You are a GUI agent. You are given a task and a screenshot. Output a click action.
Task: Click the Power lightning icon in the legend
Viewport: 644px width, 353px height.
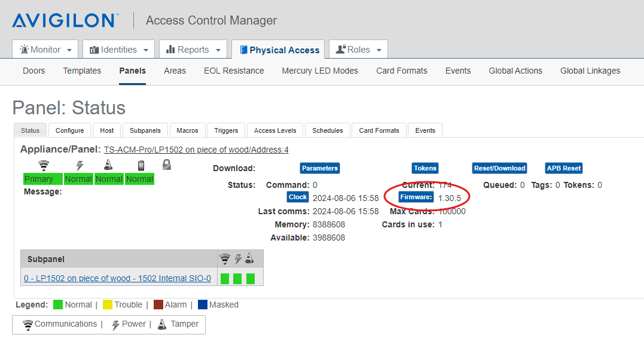[x=115, y=324]
